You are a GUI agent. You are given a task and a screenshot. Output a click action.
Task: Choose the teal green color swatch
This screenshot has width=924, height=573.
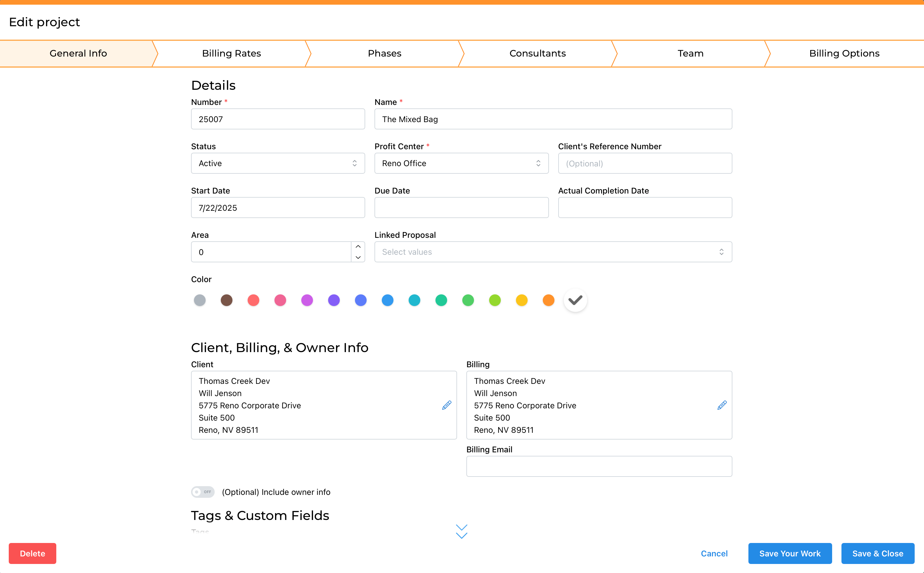[x=441, y=300]
